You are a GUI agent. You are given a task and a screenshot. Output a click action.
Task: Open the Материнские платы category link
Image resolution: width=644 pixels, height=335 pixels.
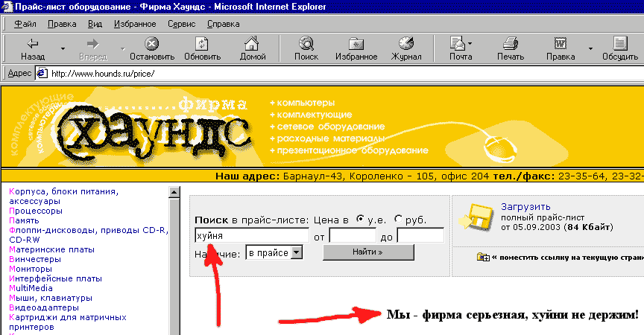(51, 249)
